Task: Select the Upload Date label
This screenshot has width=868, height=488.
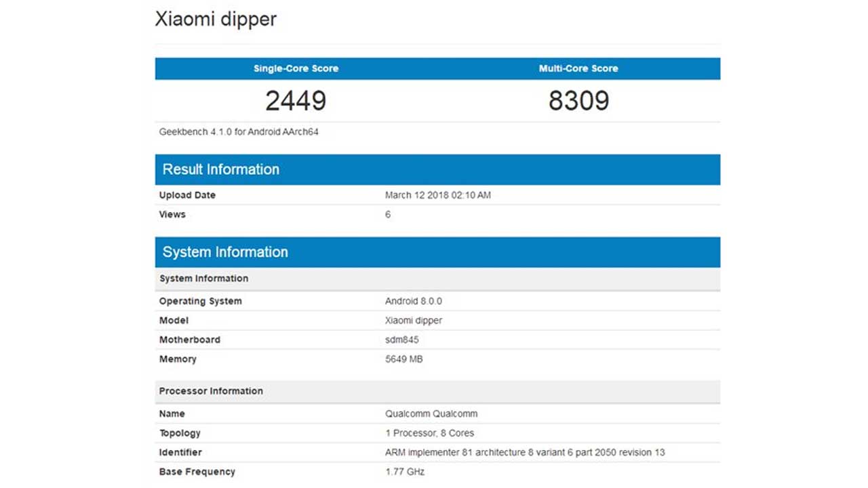Action: [x=187, y=195]
